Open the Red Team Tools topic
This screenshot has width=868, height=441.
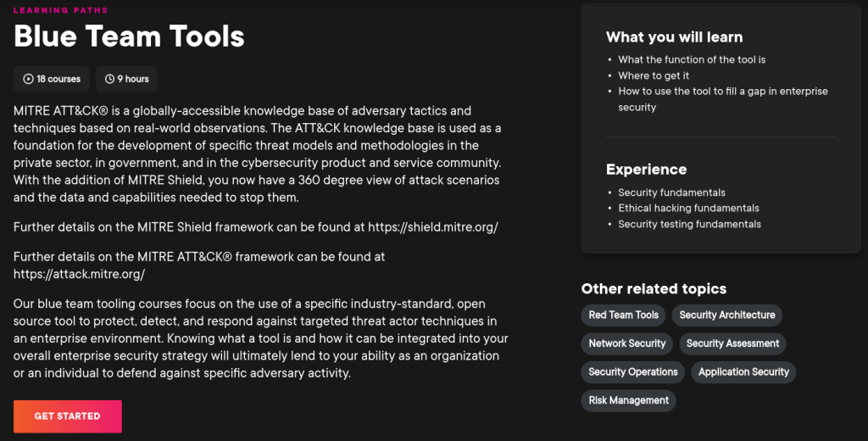(623, 315)
